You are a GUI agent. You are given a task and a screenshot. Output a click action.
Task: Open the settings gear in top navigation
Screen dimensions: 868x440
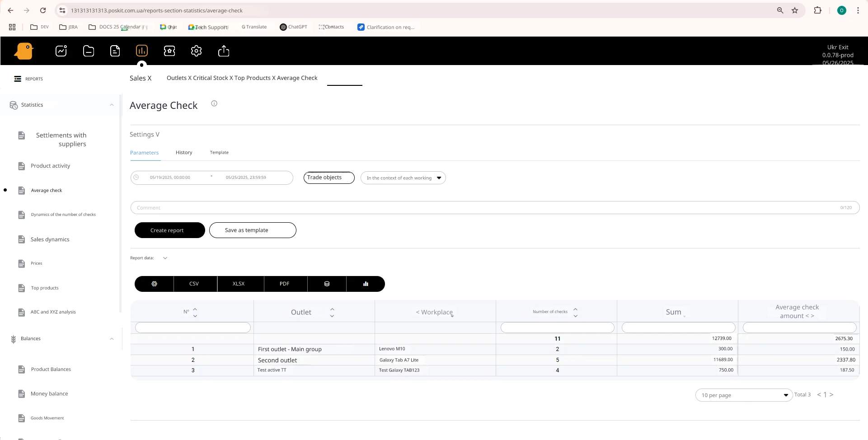[196, 51]
